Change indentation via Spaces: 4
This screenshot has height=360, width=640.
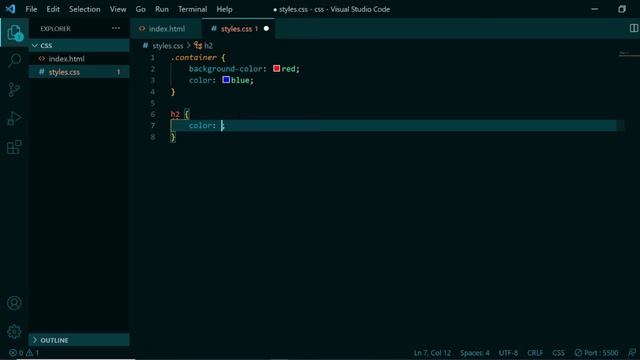[475, 353]
